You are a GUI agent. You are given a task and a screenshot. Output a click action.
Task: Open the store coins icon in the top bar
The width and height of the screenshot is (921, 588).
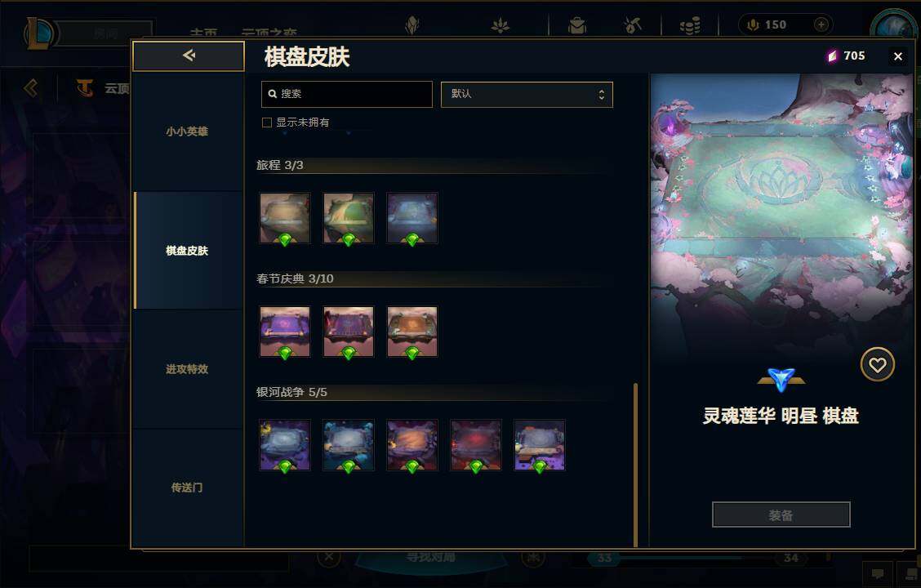click(x=690, y=25)
